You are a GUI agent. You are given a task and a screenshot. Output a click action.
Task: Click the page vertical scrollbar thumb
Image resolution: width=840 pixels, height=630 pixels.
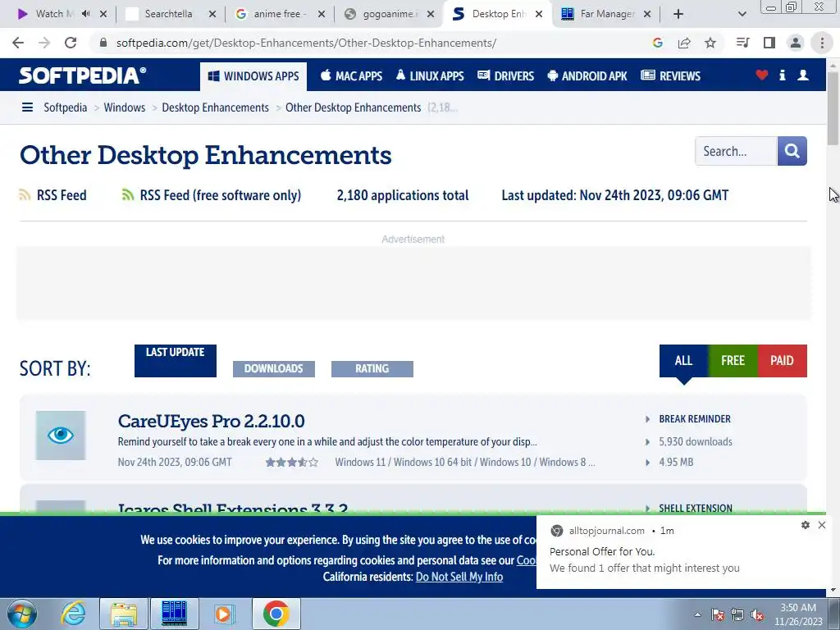point(833,107)
